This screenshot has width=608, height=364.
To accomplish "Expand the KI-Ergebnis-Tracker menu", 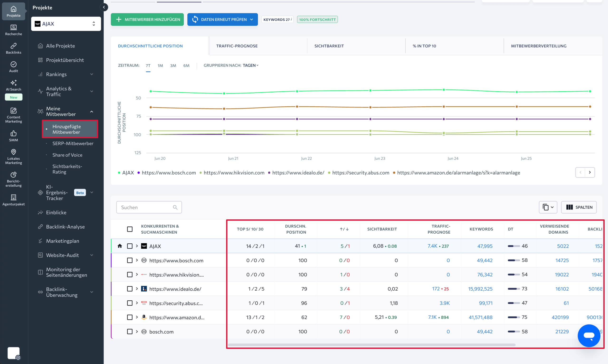I will pyautogui.click(x=92, y=193).
